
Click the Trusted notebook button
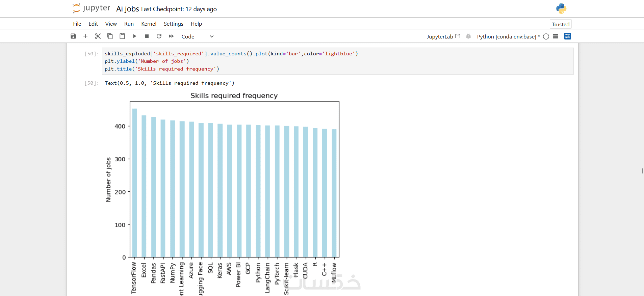point(561,24)
